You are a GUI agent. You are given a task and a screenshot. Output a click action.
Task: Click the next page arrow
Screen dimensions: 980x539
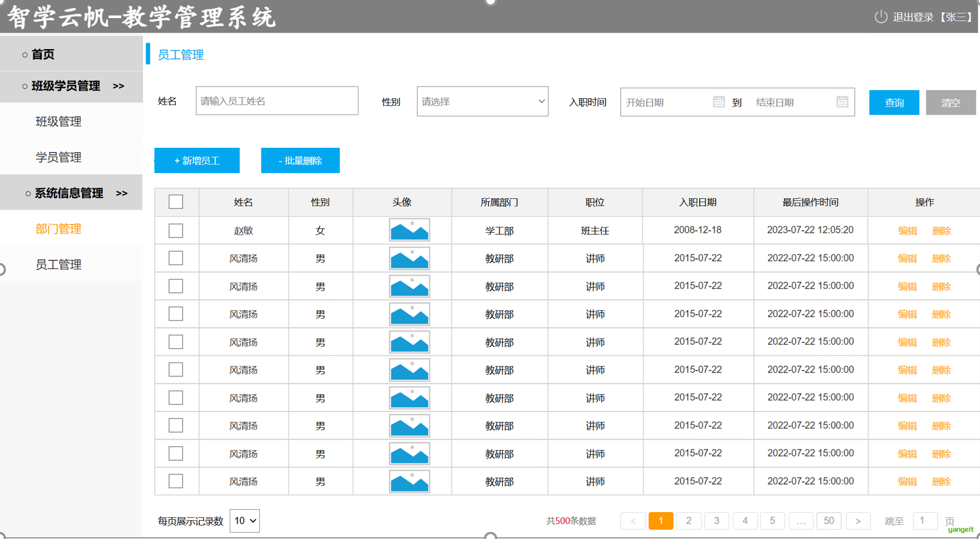pyautogui.click(x=858, y=520)
